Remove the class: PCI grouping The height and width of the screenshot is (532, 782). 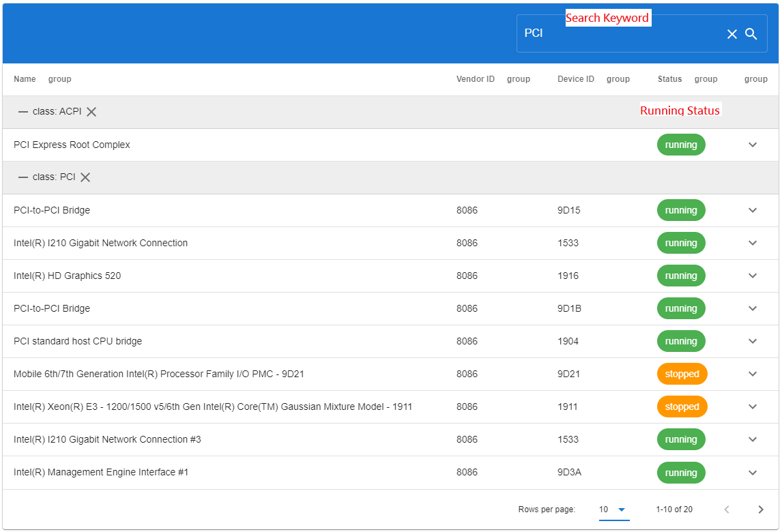point(85,177)
